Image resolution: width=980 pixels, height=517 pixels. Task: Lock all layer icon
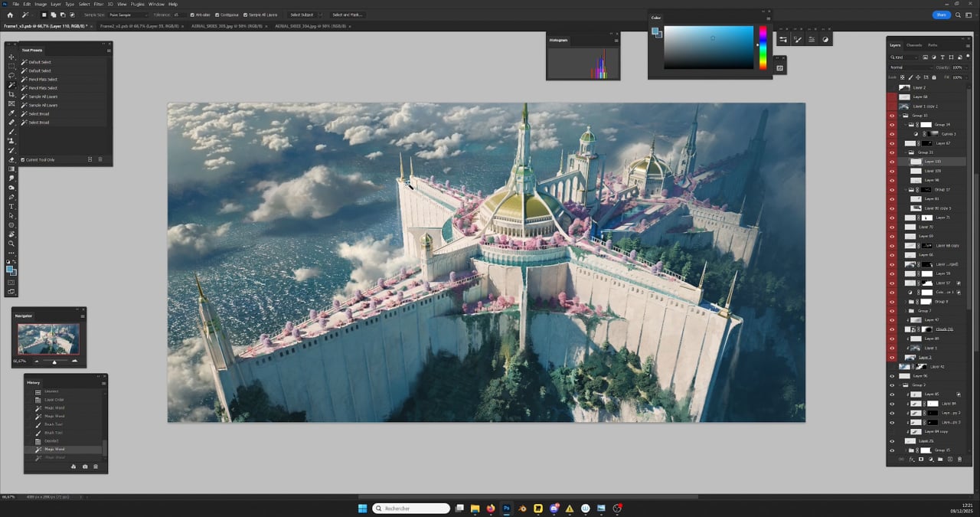(x=934, y=77)
